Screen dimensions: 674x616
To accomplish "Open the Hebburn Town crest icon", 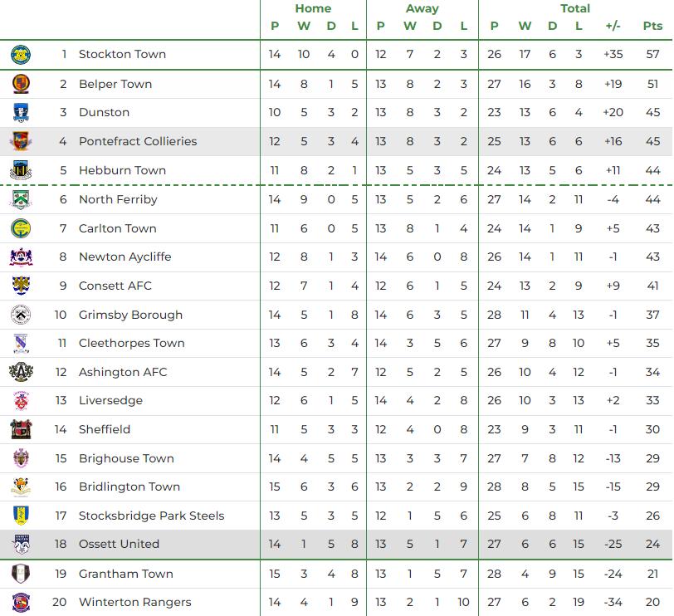I will click(21, 171).
